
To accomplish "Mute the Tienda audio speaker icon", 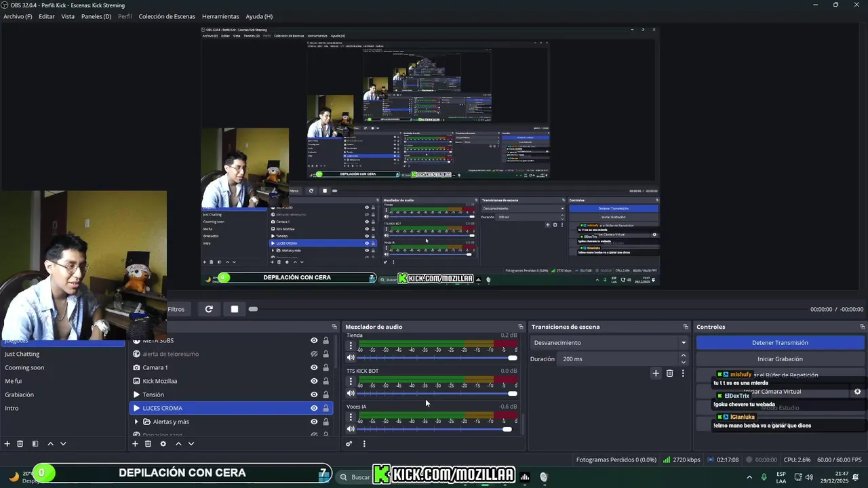I will (351, 358).
